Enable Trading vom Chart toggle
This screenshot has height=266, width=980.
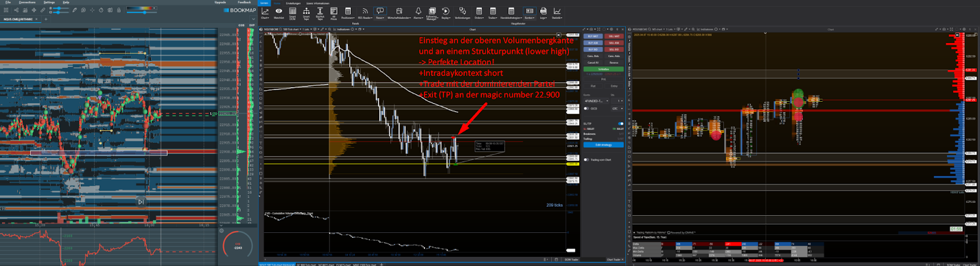[x=586, y=160]
